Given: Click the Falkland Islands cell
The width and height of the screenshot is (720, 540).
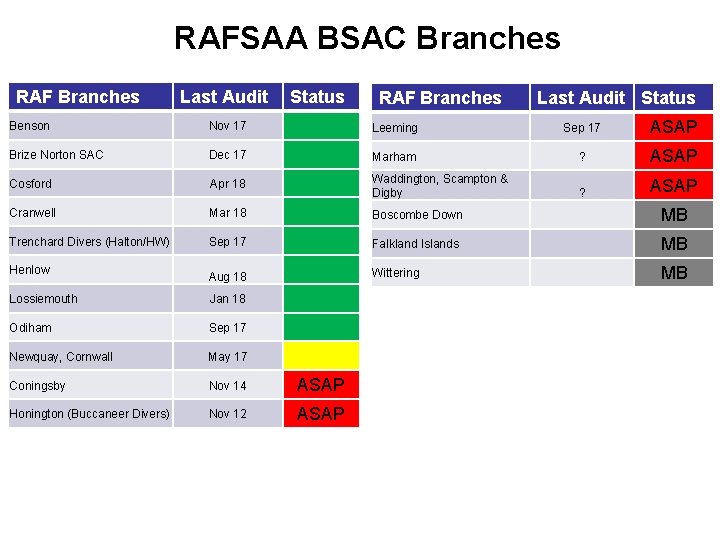Looking at the screenshot, I should 450,243.
